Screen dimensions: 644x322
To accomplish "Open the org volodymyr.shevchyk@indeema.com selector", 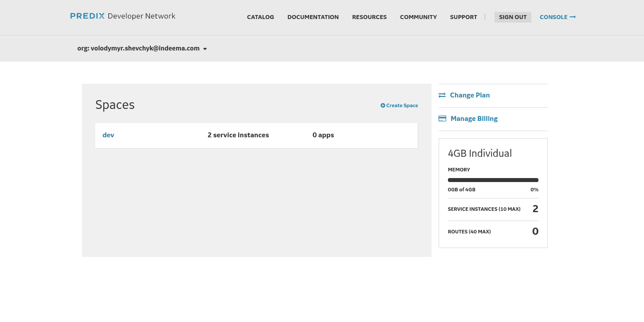I will pos(138,48).
